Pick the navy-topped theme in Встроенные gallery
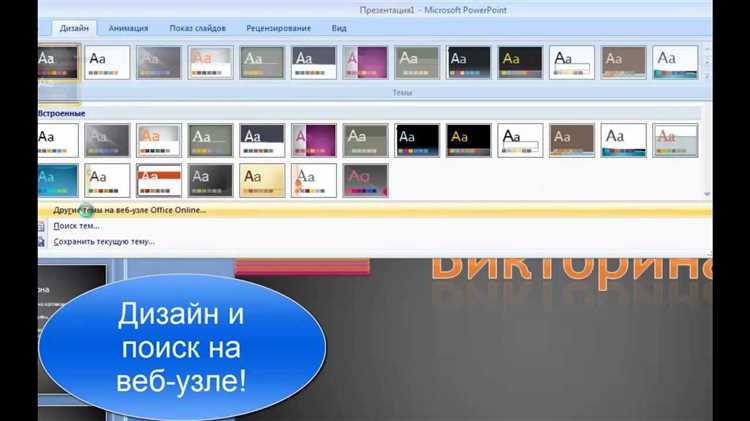750x421 pixels. pos(262,140)
